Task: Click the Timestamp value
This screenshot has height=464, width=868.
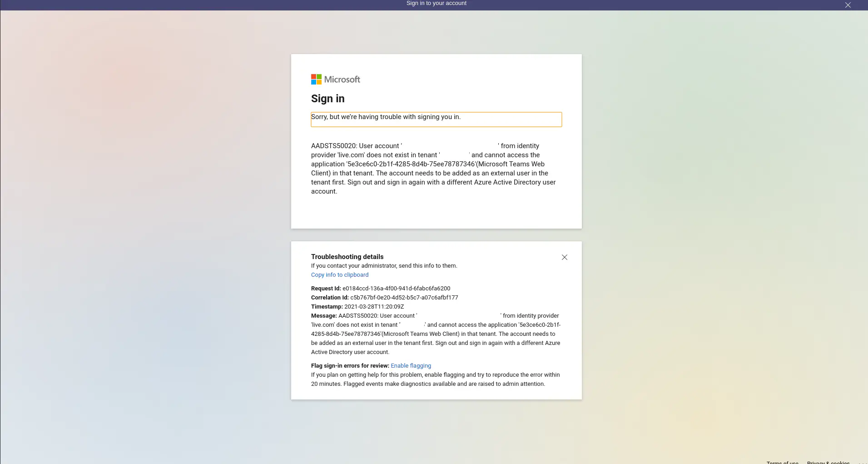Action: (374, 306)
